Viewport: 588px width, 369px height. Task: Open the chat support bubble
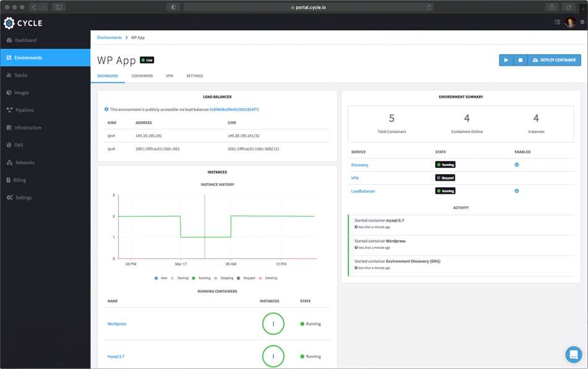(573, 354)
